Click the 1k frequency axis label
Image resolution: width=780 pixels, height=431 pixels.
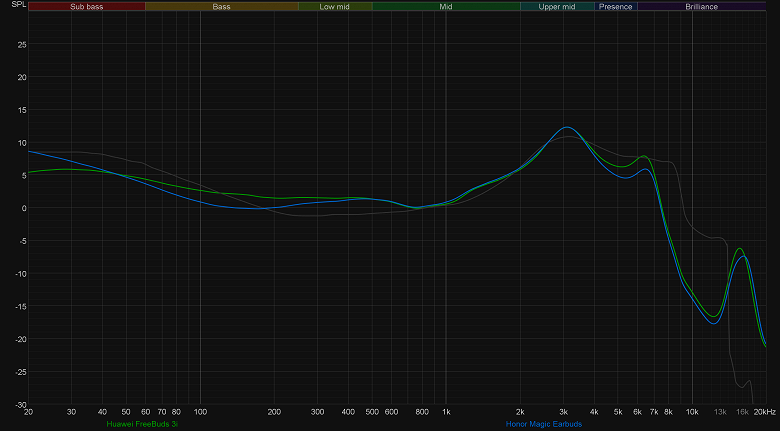click(446, 412)
